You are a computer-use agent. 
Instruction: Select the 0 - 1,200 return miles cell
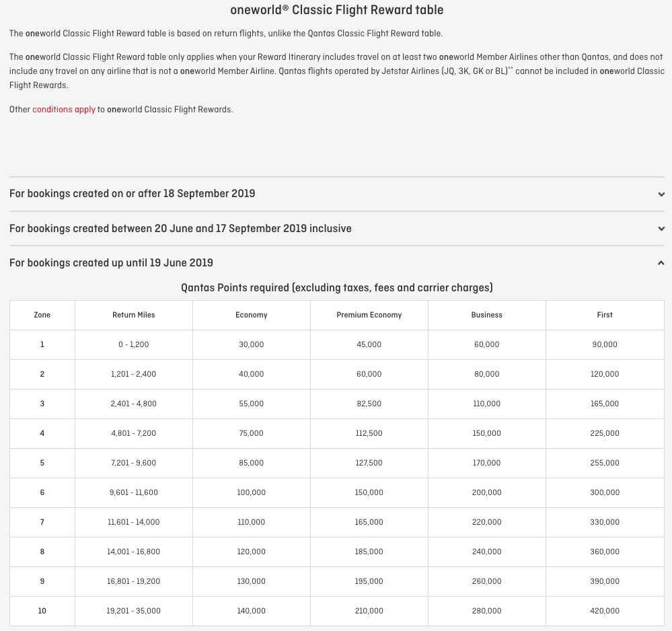pyautogui.click(x=134, y=344)
